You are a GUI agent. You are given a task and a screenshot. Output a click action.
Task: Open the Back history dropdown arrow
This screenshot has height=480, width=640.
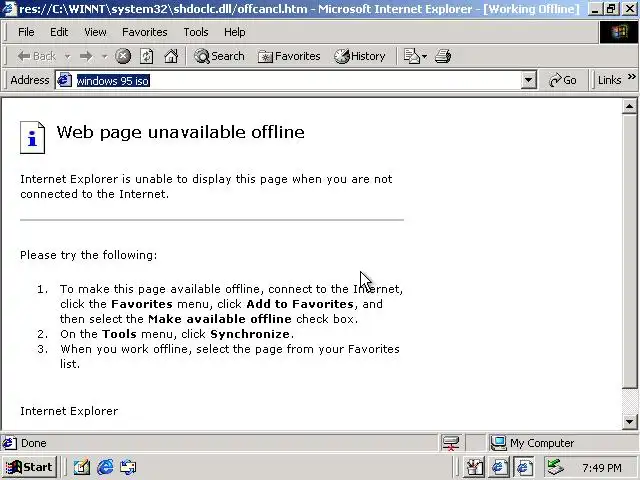pos(67,56)
